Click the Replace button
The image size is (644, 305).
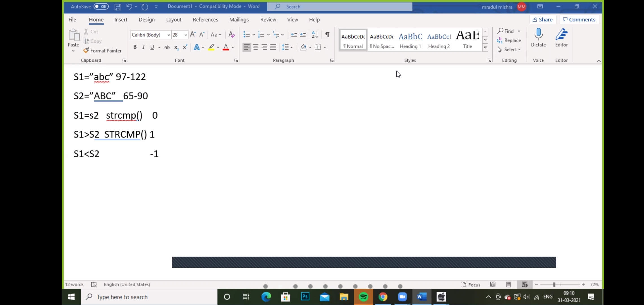509,40
